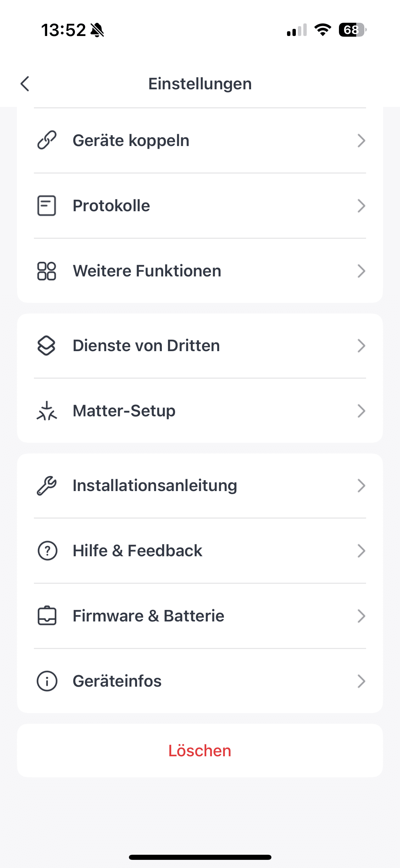The width and height of the screenshot is (400, 868).
Task: Open the Dienste von Dritten entry
Action: (x=146, y=346)
